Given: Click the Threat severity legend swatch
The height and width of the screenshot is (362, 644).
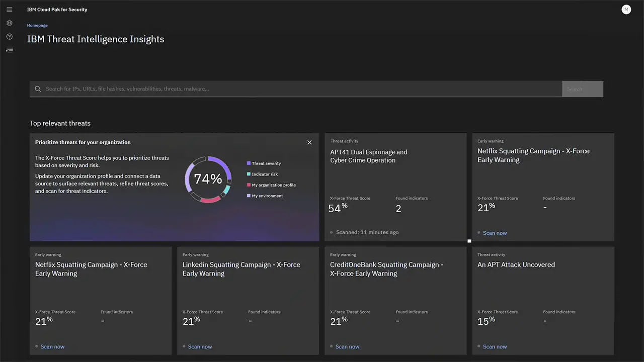Looking at the screenshot, I should 249,163.
